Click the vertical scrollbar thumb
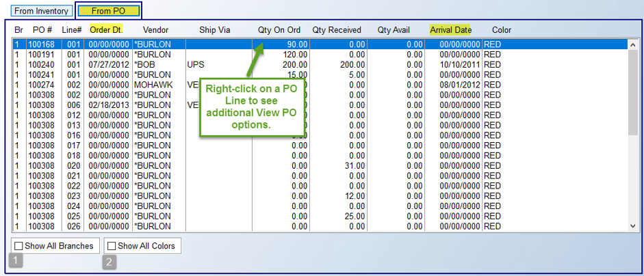The width and height of the screenshot is (644, 276). click(633, 92)
